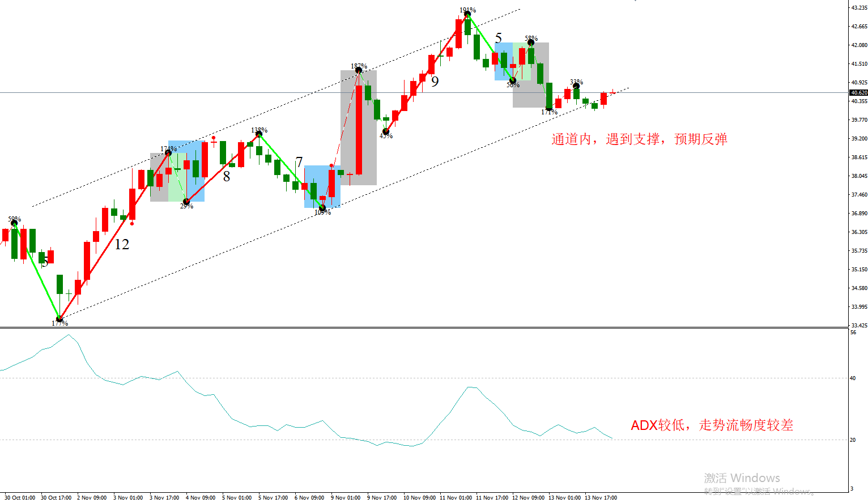This screenshot has width=868, height=503.
Task: Click the 42.665 price axis label
Action: pos(859,27)
